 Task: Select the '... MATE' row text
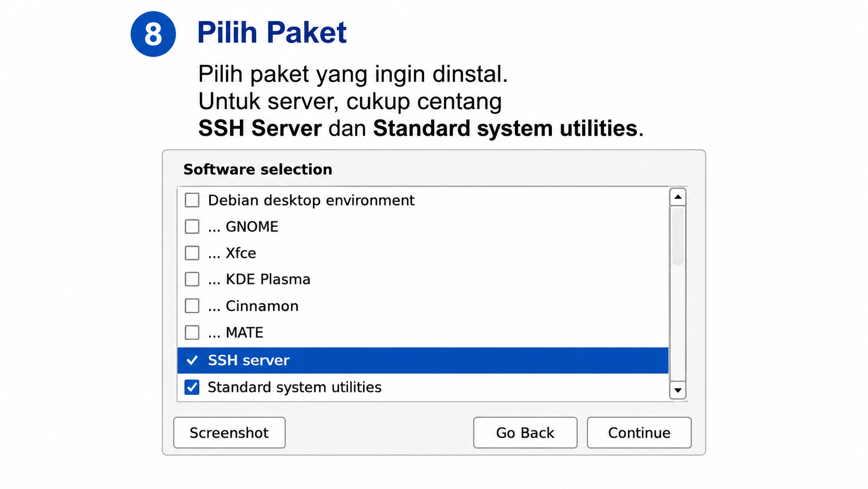tap(236, 333)
